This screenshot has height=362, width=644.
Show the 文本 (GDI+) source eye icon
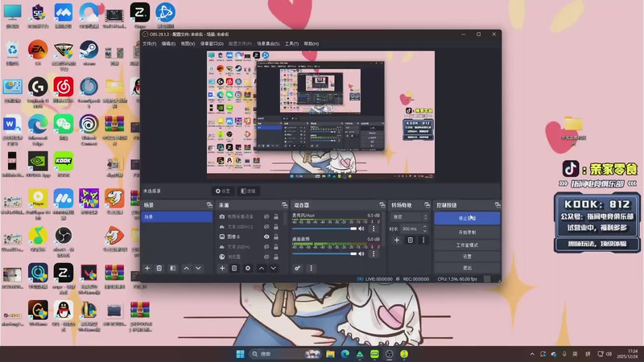coord(266,247)
